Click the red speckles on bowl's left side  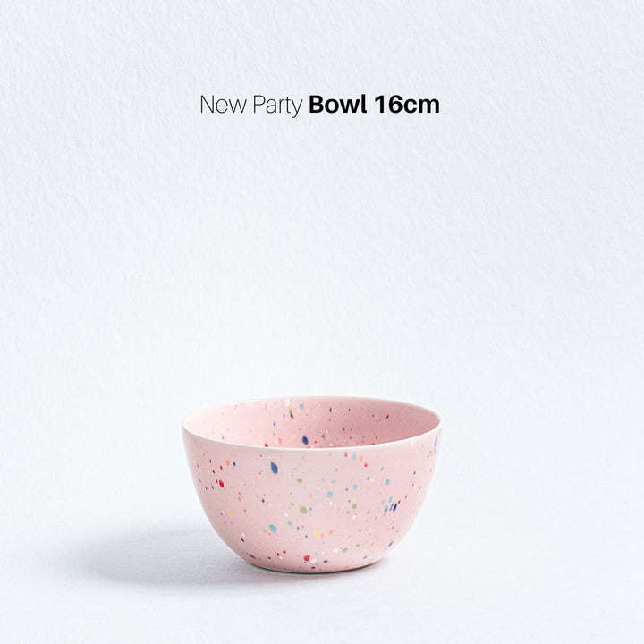[x=220, y=483]
